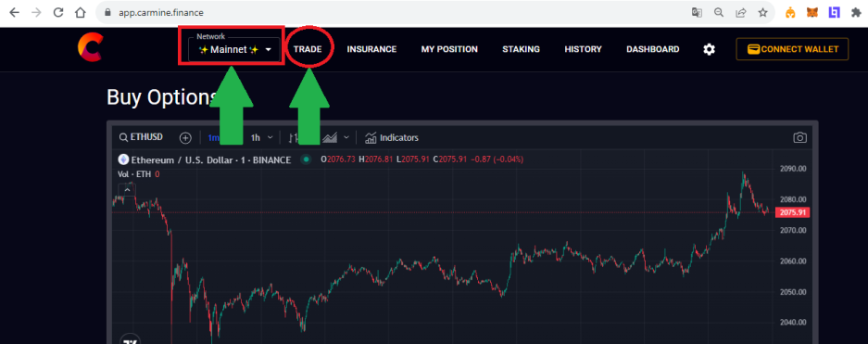The image size is (868, 344).
Task: Click the browser home icon
Action: (81, 13)
